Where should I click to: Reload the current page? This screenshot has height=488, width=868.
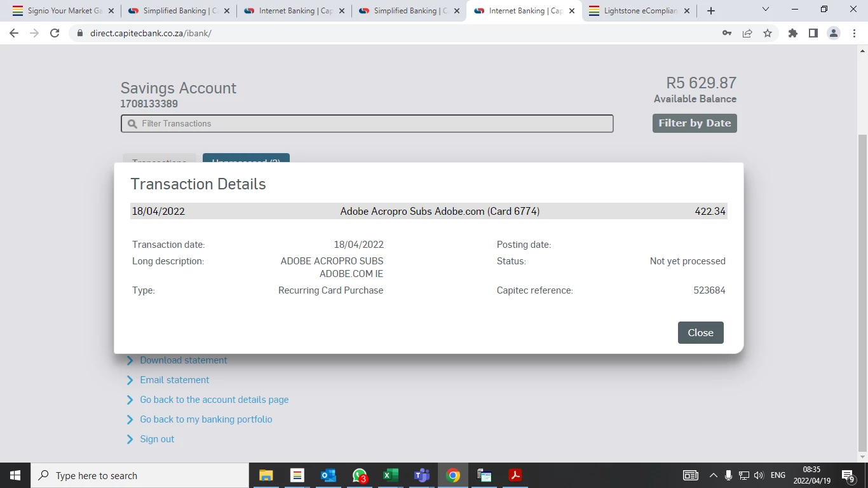55,33
